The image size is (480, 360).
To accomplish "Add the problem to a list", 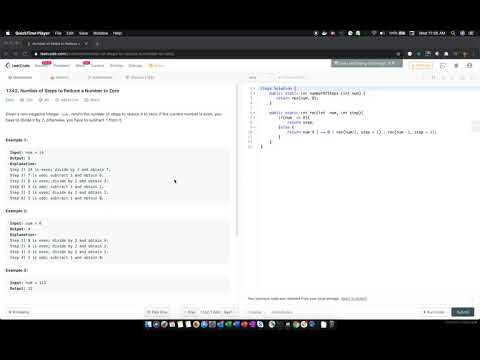I will (67, 100).
